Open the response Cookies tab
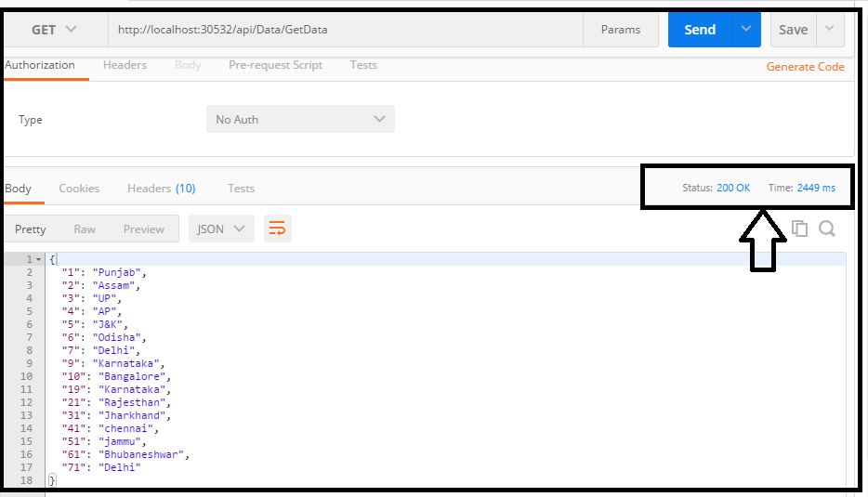 pyautogui.click(x=79, y=189)
